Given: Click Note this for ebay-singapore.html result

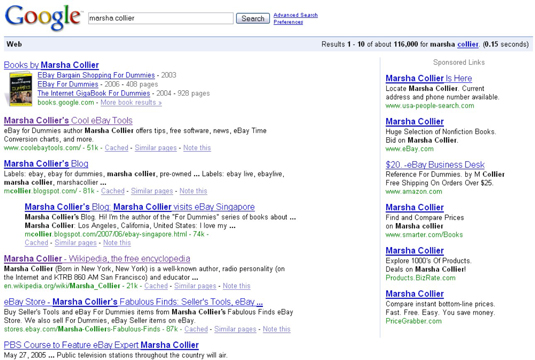Looking at the screenshot, I should pos(117,243).
